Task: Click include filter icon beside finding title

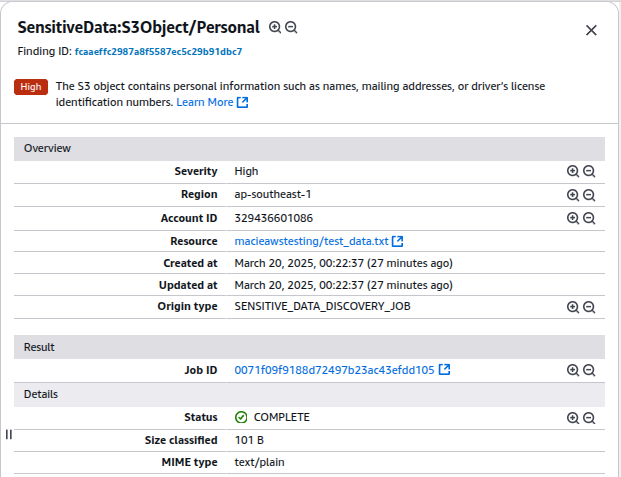Action: pyautogui.click(x=274, y=27)
